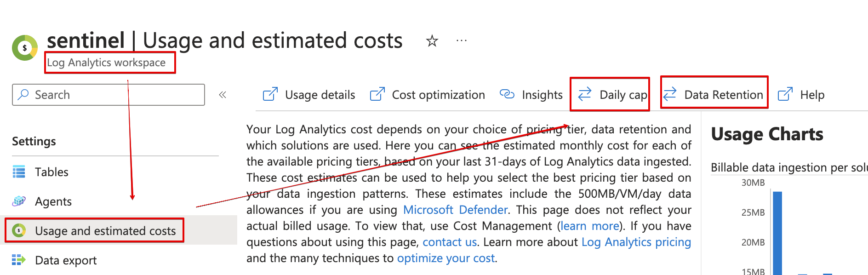Follow the learn more link
Viewport: 868px width, 275px height.
pos(590,226)
